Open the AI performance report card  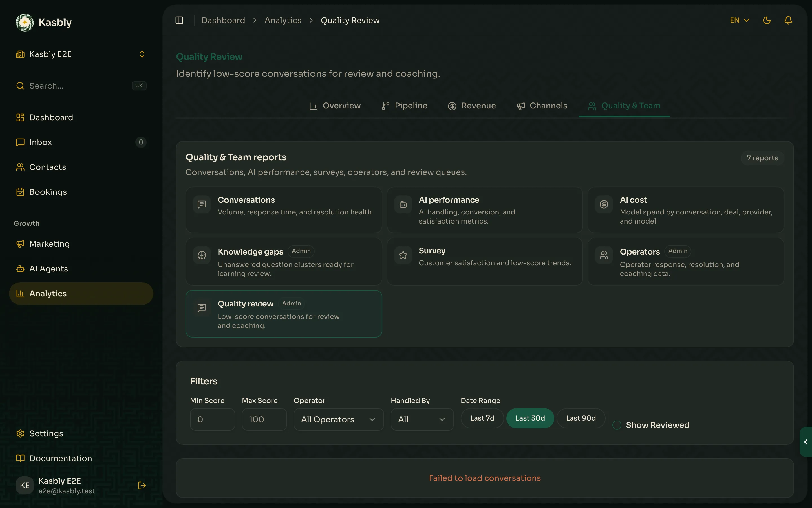click(x=485, y=210)
